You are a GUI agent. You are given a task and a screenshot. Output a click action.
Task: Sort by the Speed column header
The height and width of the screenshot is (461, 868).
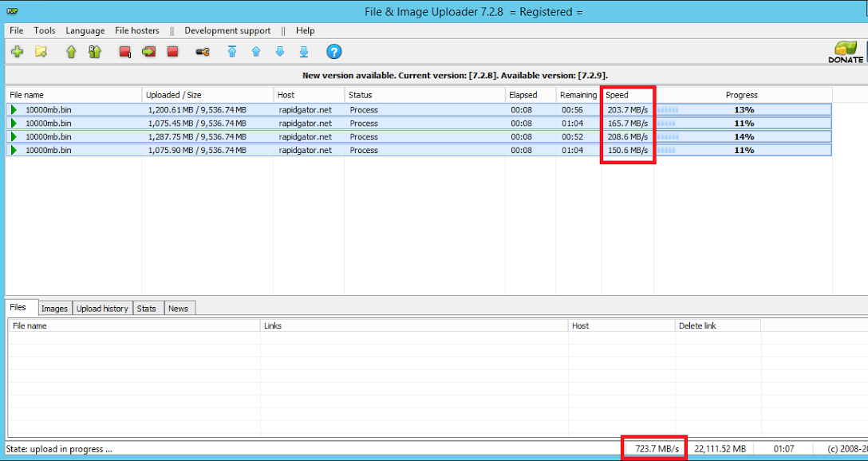tap(628, 95)
